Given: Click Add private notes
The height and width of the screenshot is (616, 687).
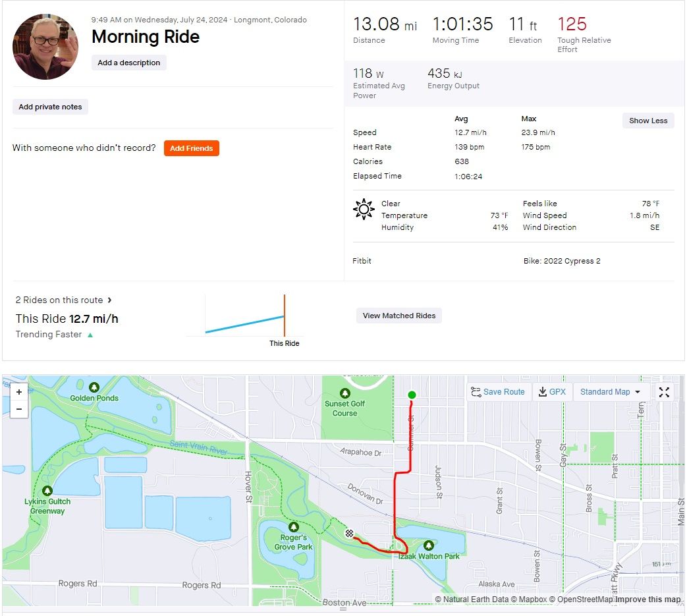Looking at the screenshot, I should [51, 107].
